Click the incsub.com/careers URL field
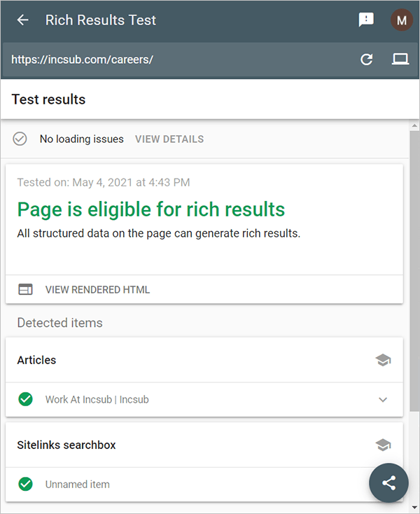The height and width of the screenshot is (514, 420). pos(175,60)
